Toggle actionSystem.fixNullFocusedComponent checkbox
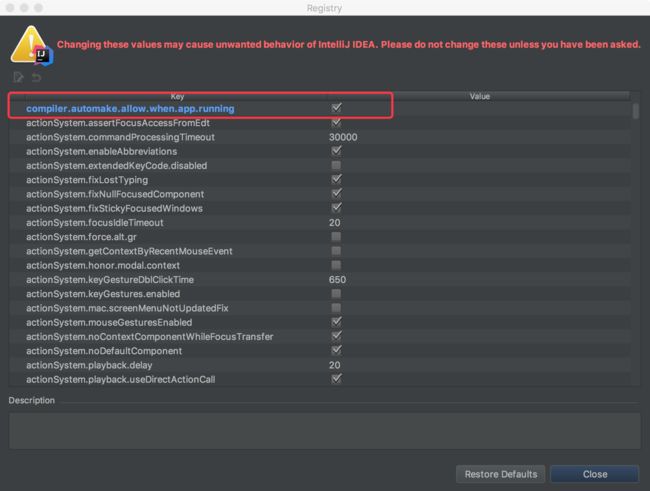The height and width of the screenshot is (491, 650). [x=336, y=194]
